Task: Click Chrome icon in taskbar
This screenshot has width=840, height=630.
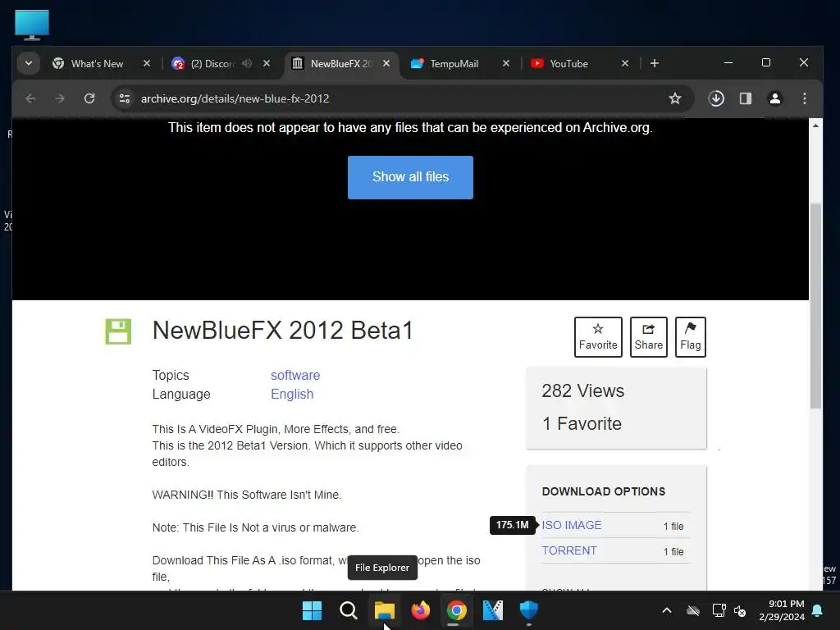Action: [456, 610]
